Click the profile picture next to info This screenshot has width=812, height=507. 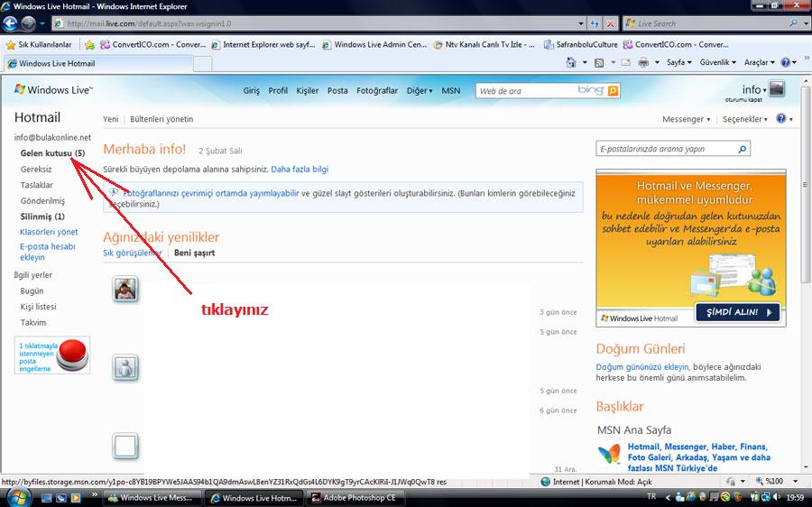[776, 88]
